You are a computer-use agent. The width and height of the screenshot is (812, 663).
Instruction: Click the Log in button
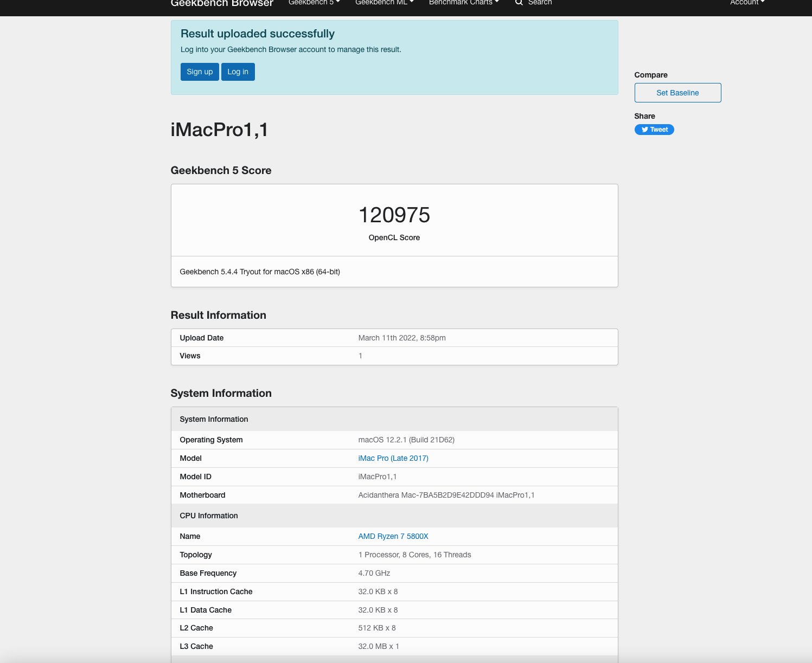pos(238,72)
